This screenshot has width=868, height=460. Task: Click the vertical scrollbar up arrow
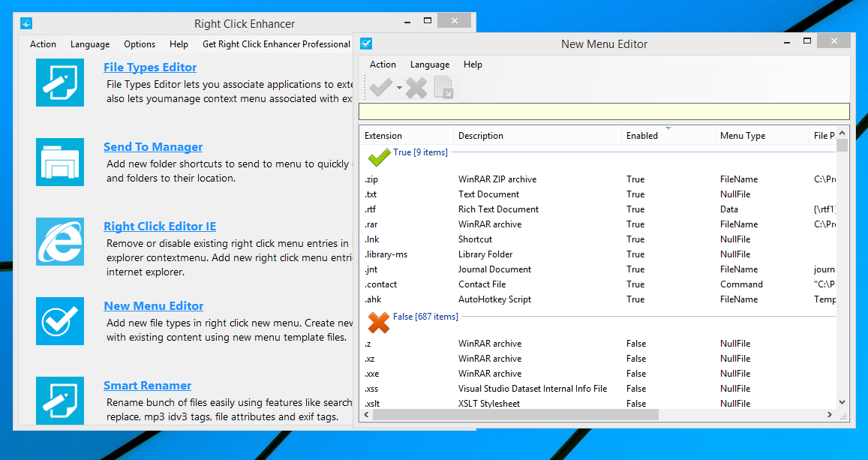[842, 133]
